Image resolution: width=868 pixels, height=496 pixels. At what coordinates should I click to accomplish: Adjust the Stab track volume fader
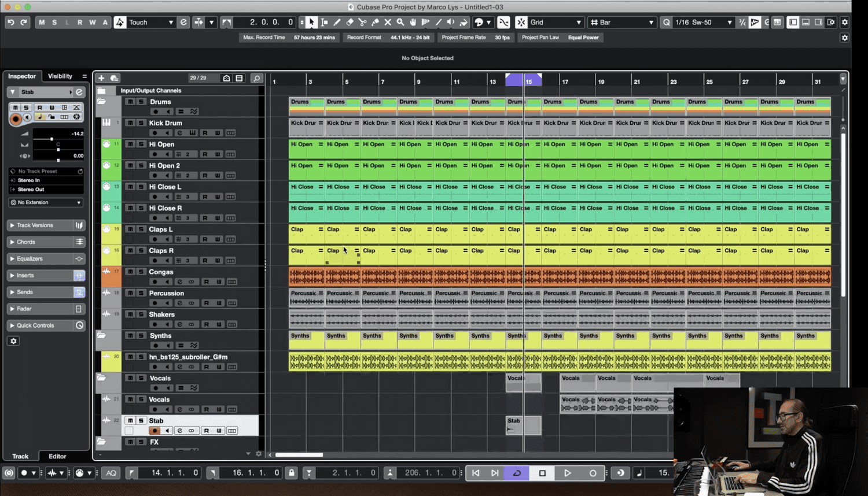tap(52, 139)
